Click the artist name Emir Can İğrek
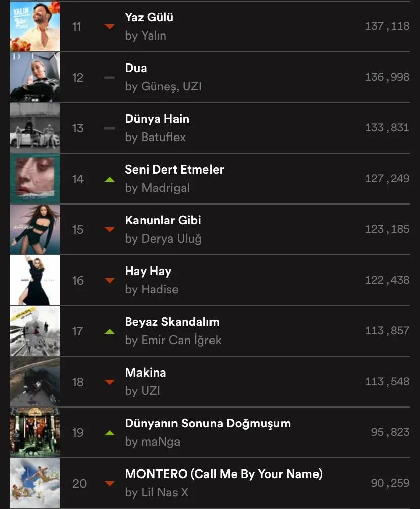This screenshot has width=420, height=509. [x=182, y=340]
